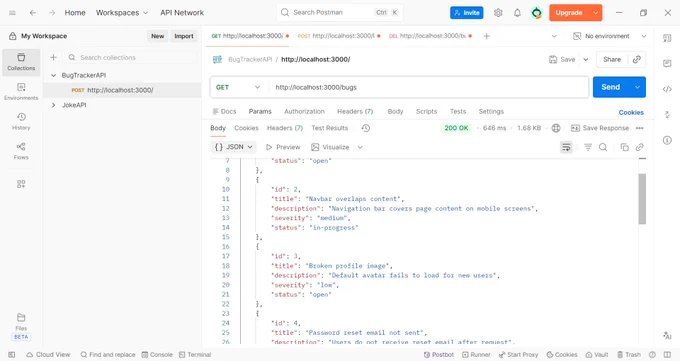The height and width of the screenshot is (361, 680).
Task: Toggle the filter response icon
Action: tap(588, 147)
